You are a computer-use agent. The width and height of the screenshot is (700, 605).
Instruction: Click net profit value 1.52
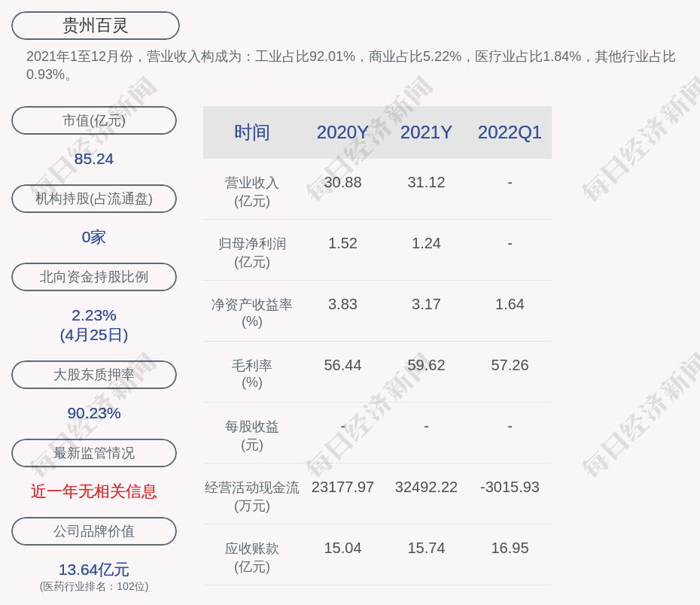pyautogui.click(x=342, y=244)
